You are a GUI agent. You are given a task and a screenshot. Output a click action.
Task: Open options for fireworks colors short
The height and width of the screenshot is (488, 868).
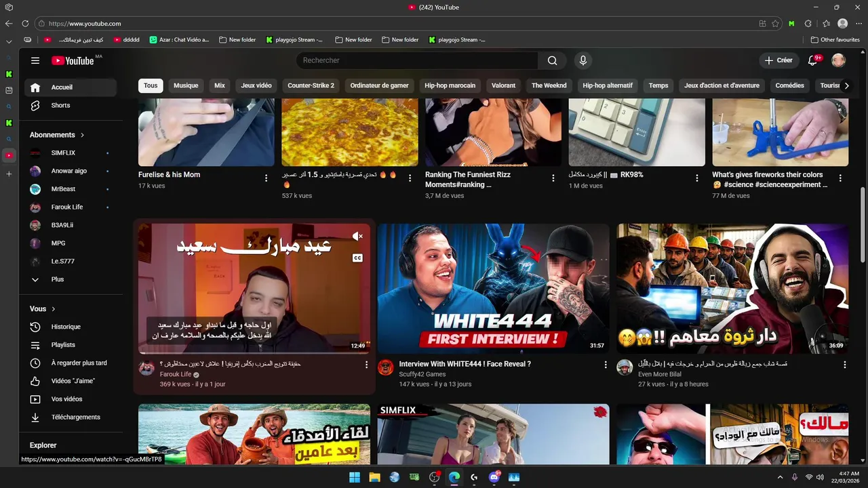840,178
